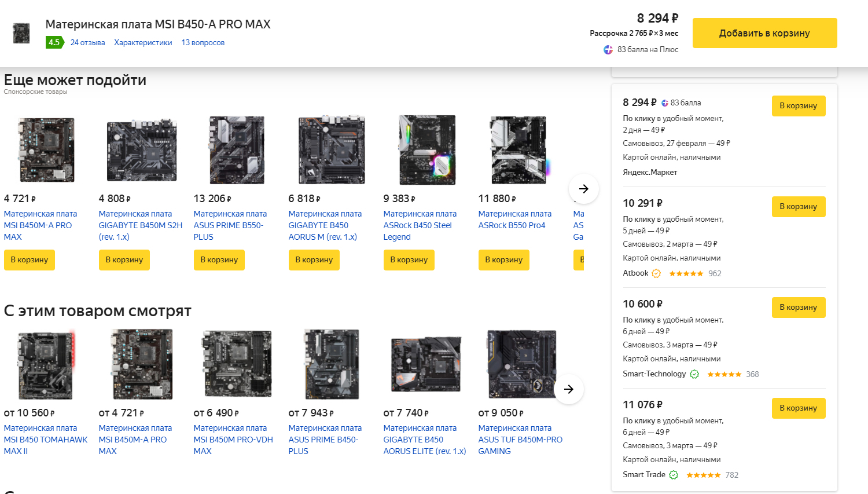Image resolution: width=868 pixels, height=494 pixels.
Task: Add ASRock B450 Steel Legend to cart
Action: tap(409, 260)
